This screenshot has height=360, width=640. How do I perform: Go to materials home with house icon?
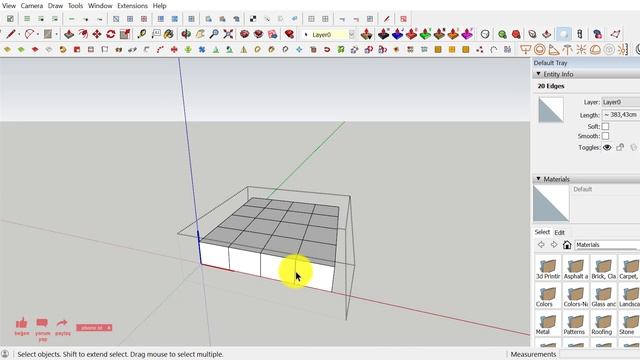click(567, 244)
